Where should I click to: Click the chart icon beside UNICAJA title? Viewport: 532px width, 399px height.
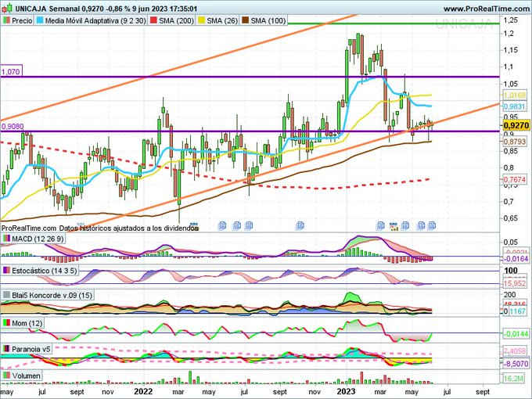(8, 8)
